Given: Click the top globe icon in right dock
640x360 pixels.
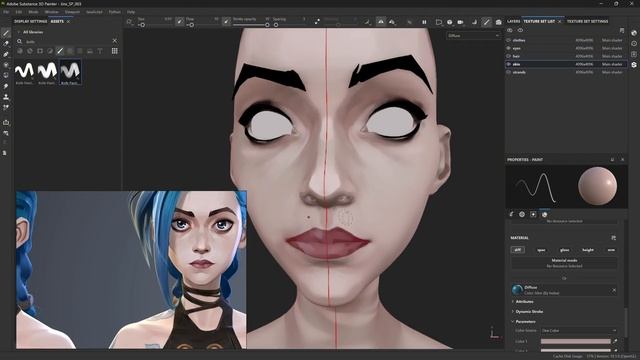Looking at the screenshot, I should point(634,33).
